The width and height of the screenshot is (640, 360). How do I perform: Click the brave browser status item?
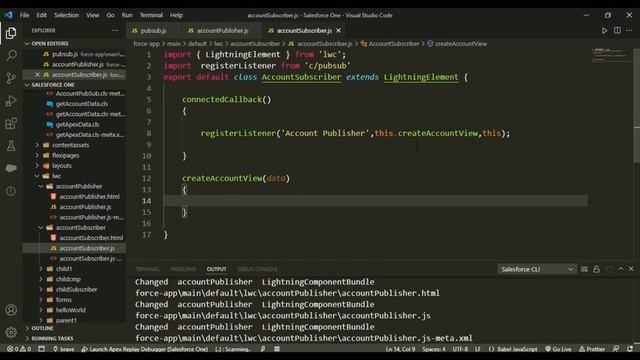point(64,349)
